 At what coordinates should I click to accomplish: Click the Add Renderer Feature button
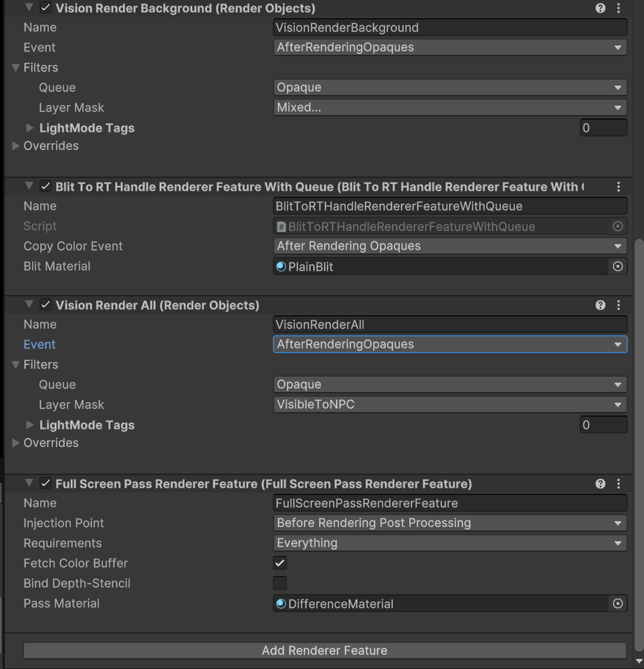[x=324, y=650]
